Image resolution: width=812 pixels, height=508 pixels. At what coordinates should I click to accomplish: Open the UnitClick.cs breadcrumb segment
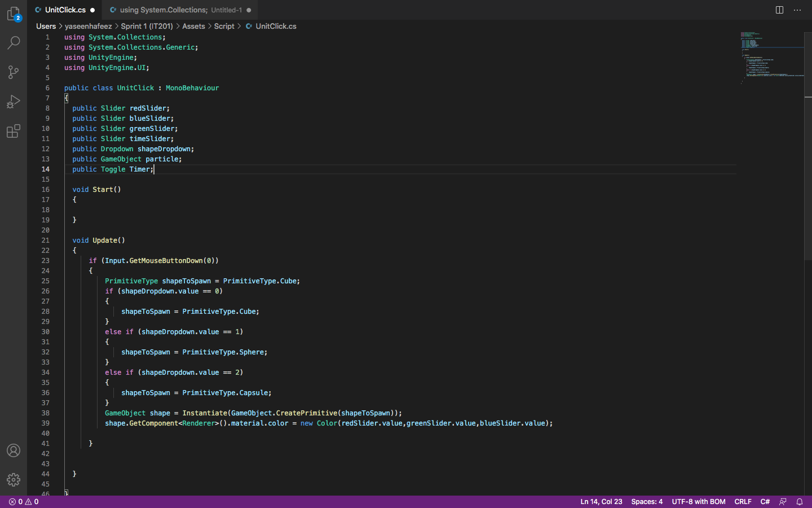coord(276,27)
